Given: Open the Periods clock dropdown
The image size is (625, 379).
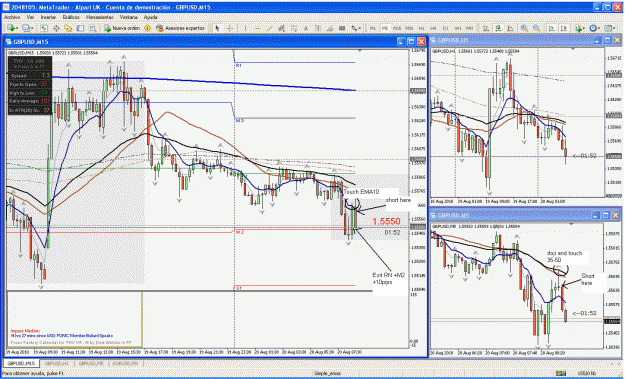Looking at the screenshot, I should [x=594, y=28].
